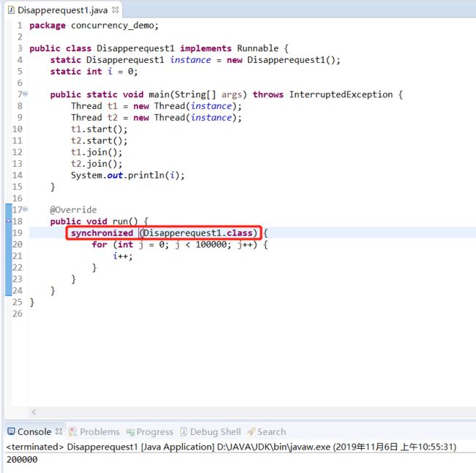The height and width of the screenshot is (473, 476).
Task: Click the Progress tab icon
Action: (x=130, y=432)
